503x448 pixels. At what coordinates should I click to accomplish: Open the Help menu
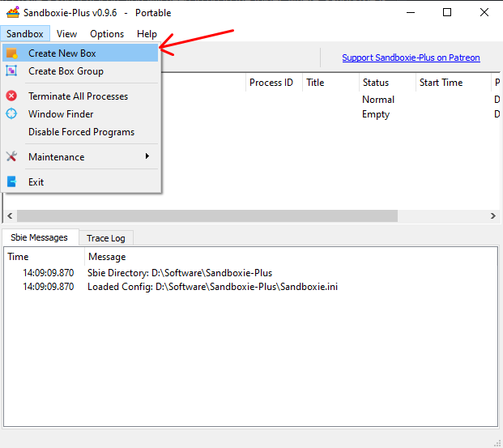point(147,34)
